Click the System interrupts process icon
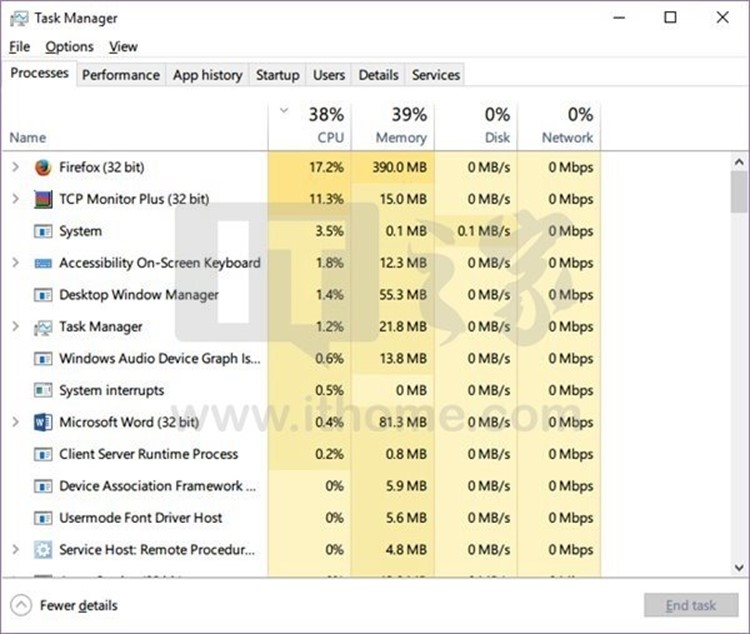This screenshot has height=634, width=750. 43,390
